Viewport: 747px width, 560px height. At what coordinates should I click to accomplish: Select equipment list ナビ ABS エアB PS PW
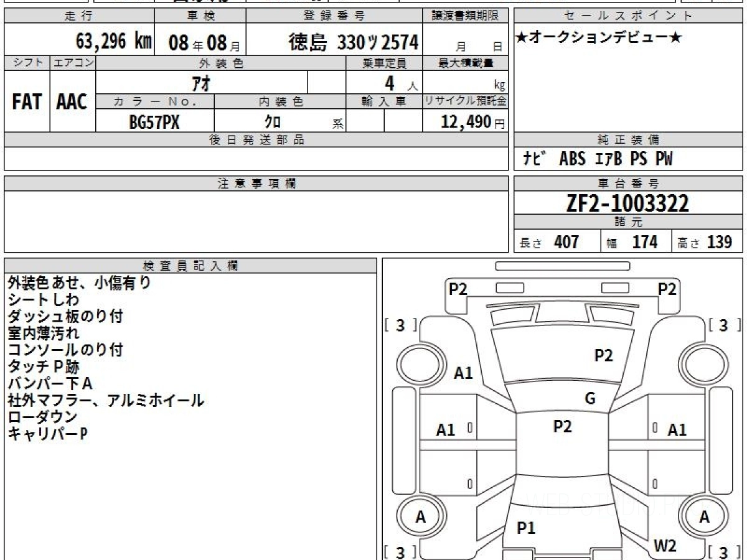(x=598, y=159)
